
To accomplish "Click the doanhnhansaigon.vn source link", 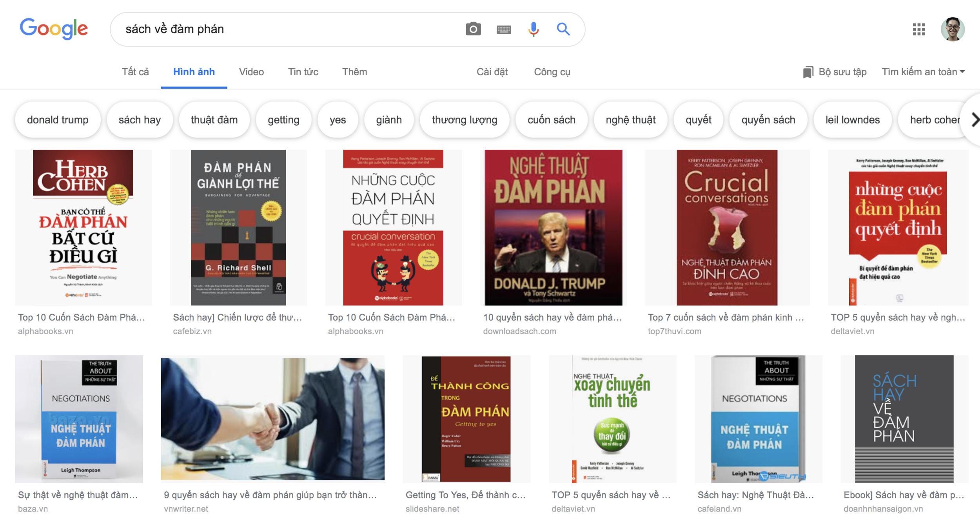I will pyautogui.click(x=883, y=509).
